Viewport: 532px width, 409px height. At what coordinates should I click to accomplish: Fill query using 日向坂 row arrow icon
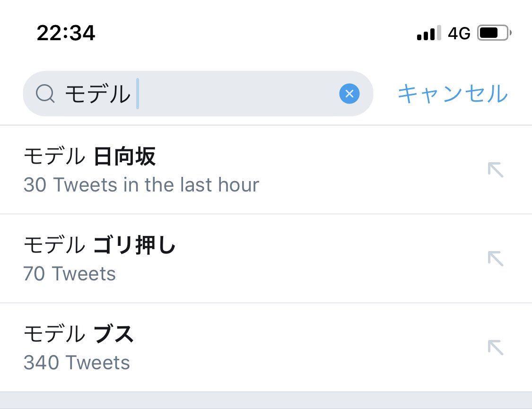click(x=495, y=170)
